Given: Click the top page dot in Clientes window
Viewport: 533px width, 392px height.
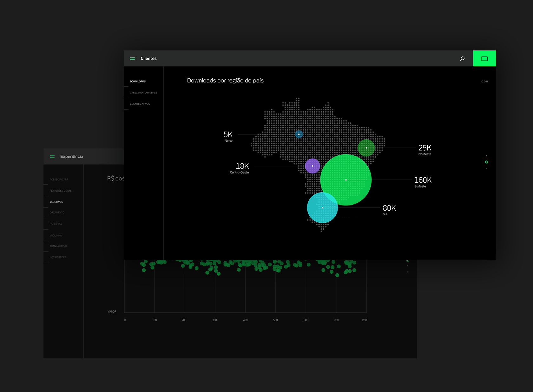Looking at the screenshot, I should coord(487,156).
